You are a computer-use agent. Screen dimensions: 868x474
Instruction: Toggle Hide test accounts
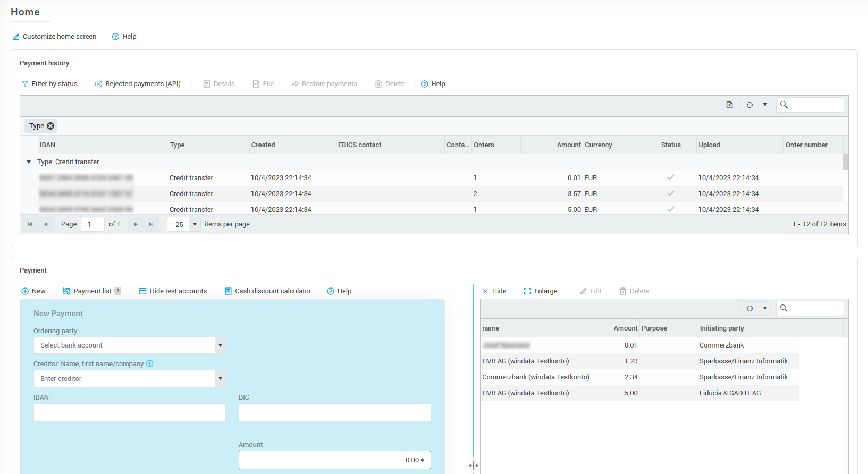coord(173,291)
